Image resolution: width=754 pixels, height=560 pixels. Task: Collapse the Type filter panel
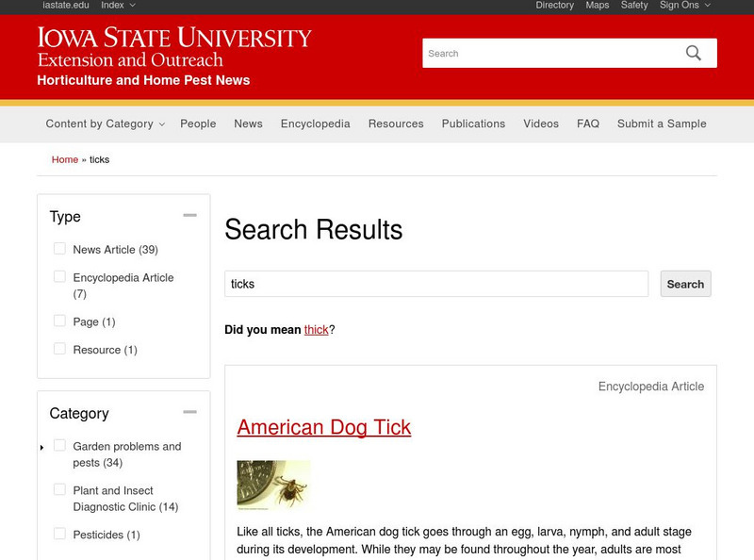(191, 215)
